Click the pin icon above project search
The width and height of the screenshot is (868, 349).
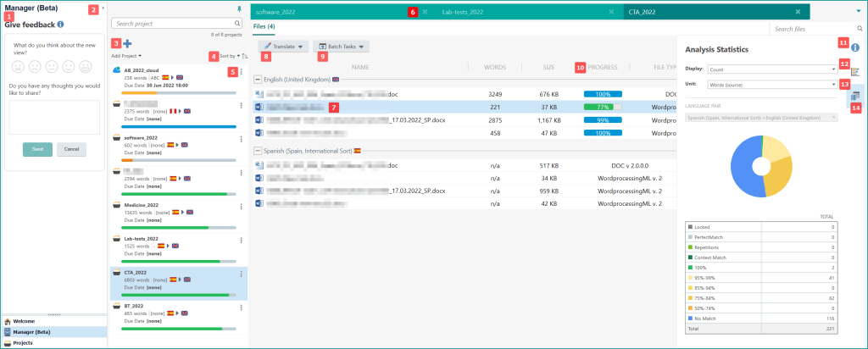[x=236, y=8]
